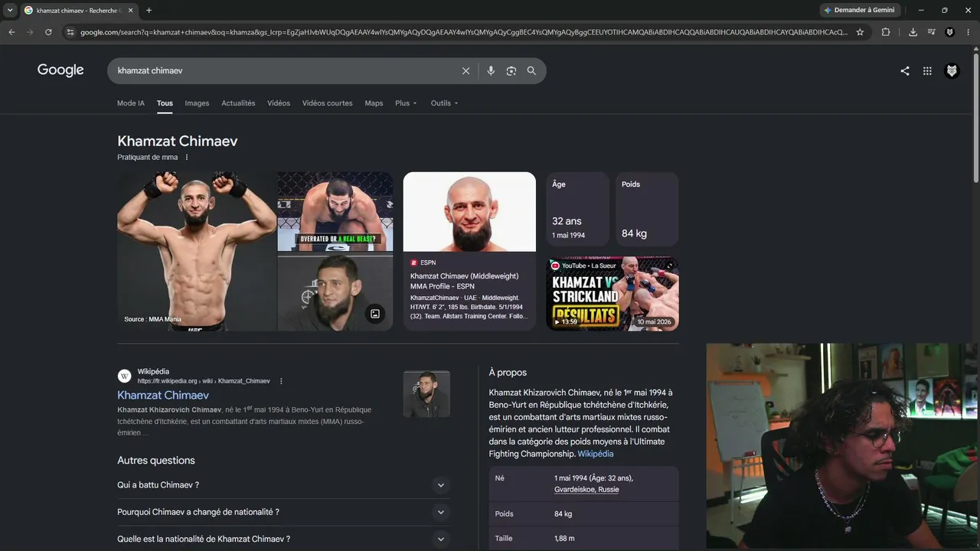Open options next to Pratiquant de mma

(187, 157)
